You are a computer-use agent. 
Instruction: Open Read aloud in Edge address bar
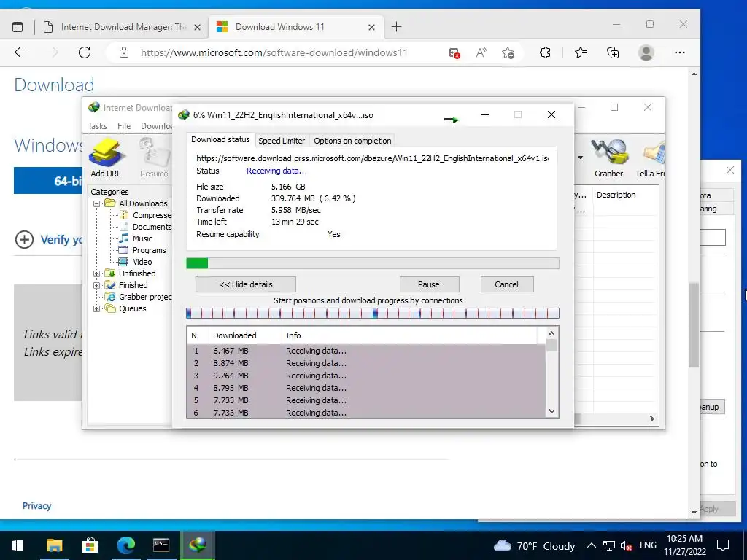[481, 52]
